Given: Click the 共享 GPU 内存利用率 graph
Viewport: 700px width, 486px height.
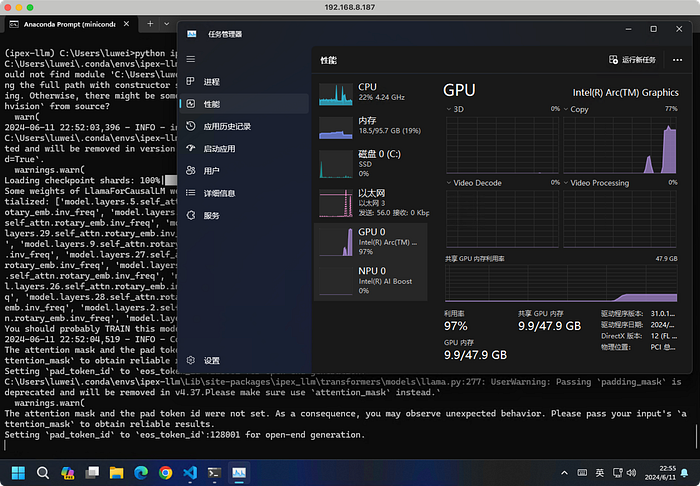Looking at the screenshot, I should pyautogui.click(x=561, y=282).
